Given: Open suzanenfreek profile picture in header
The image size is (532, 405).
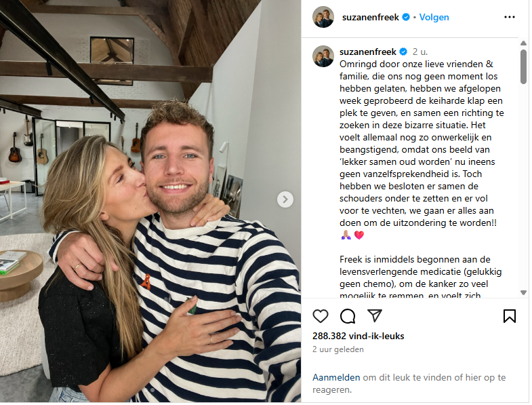Looking at the screenshot, I should point(323,17).
